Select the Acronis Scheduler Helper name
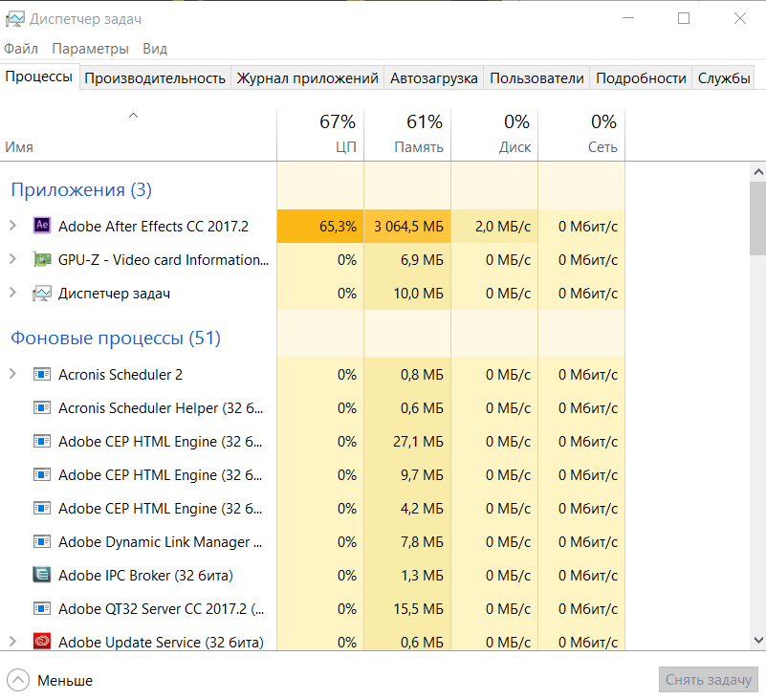The image size is (766, 700). point(161,408)
